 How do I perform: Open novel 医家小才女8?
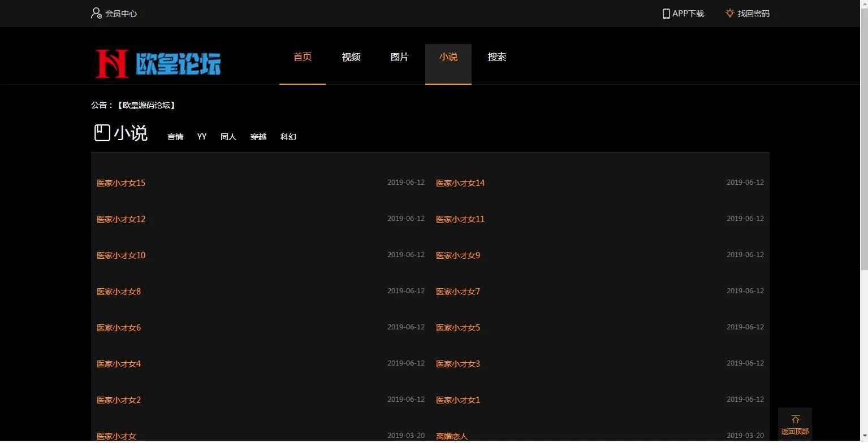coord(119,292)
